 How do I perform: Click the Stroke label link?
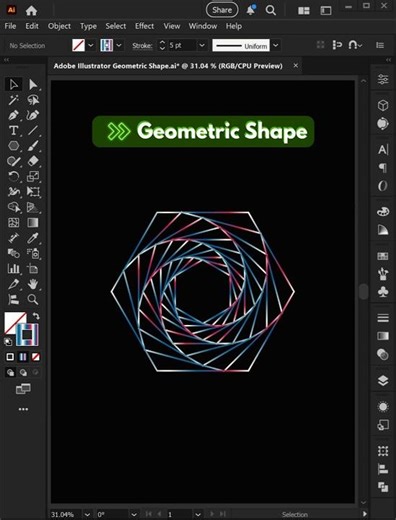[x=142, y=46]
